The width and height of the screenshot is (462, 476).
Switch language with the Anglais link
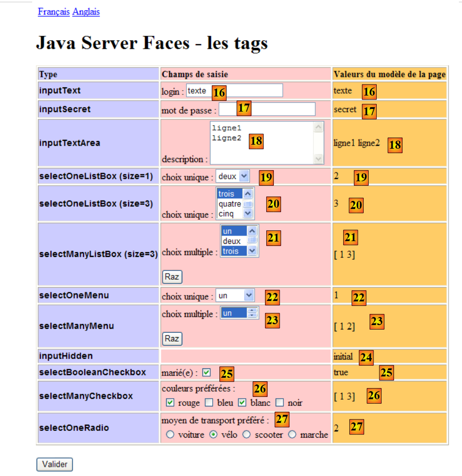pyautogui.click(x=86, y=12)
